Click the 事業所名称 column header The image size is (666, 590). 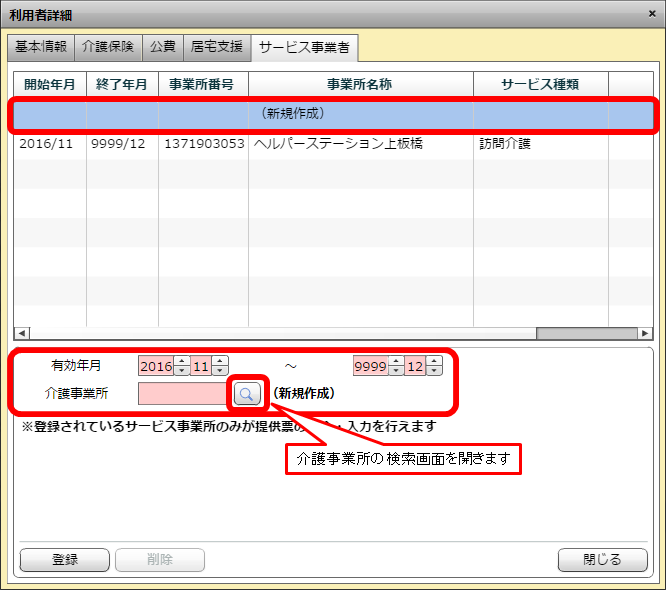[360, 84]
